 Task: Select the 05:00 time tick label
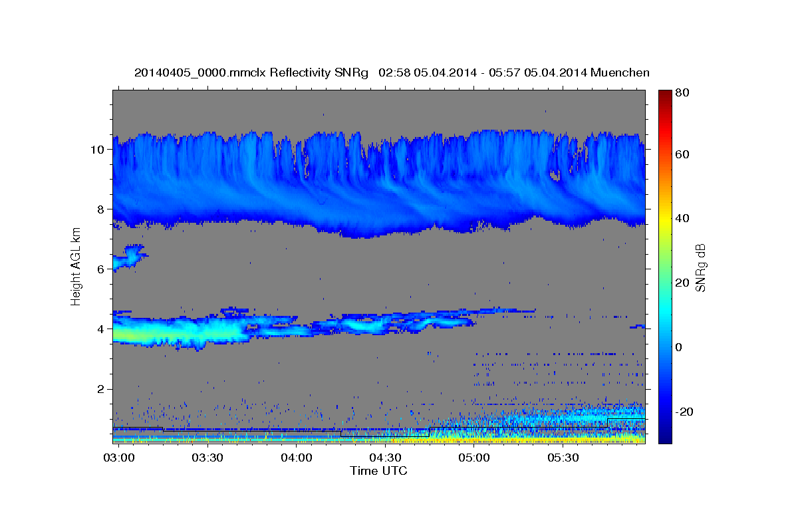click(x=474, y=458)
